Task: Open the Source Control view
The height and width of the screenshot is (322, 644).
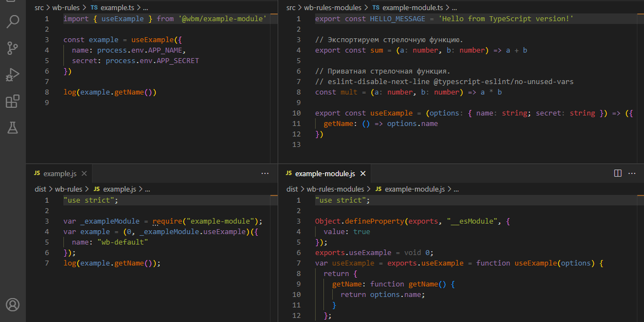Action: coord(13,48)
